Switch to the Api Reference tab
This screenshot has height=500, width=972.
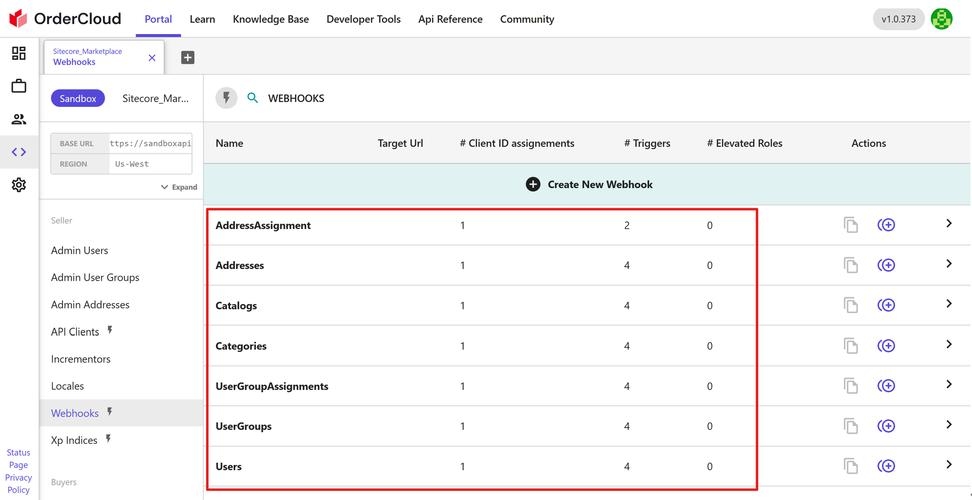click(450, 19)
